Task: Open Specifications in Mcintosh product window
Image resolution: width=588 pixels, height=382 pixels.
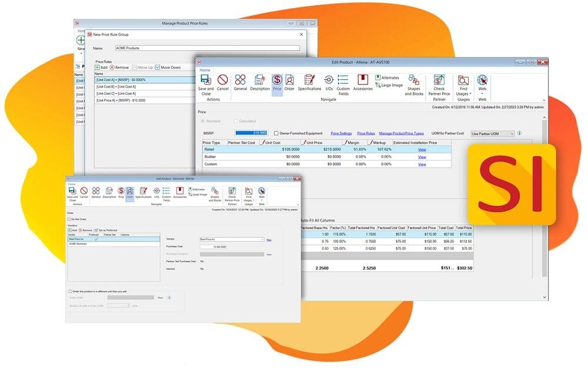Action: tap(143, 193)
